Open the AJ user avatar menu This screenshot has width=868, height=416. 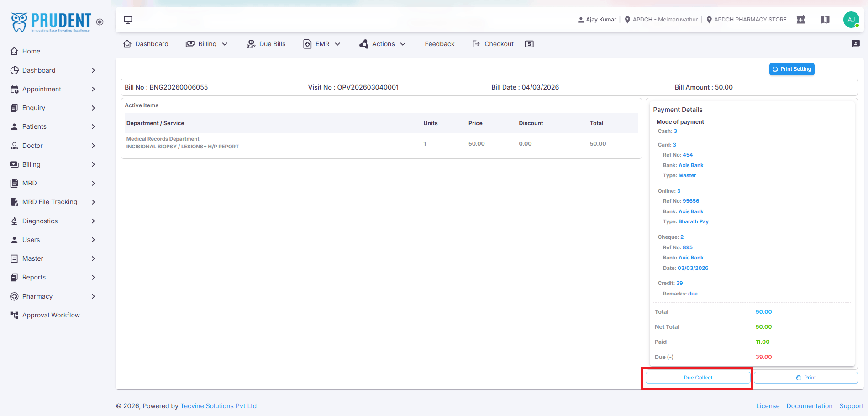[x=851, y=20]
